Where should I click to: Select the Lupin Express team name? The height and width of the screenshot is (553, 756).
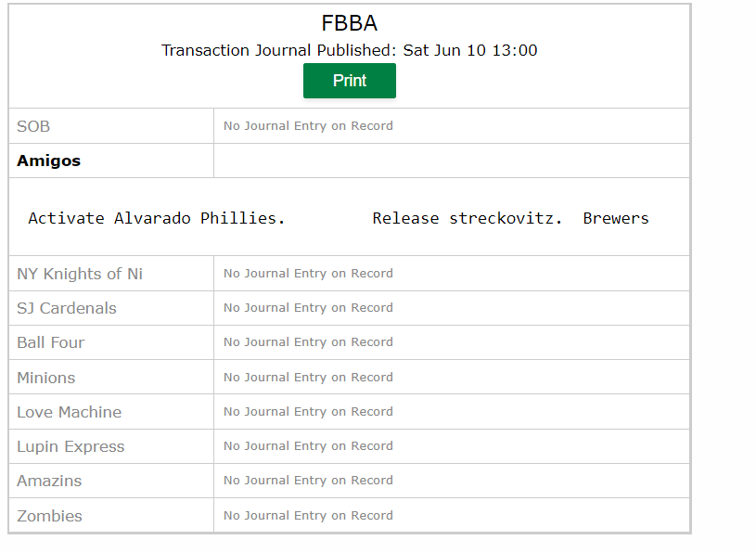click(x=70, y=446)
